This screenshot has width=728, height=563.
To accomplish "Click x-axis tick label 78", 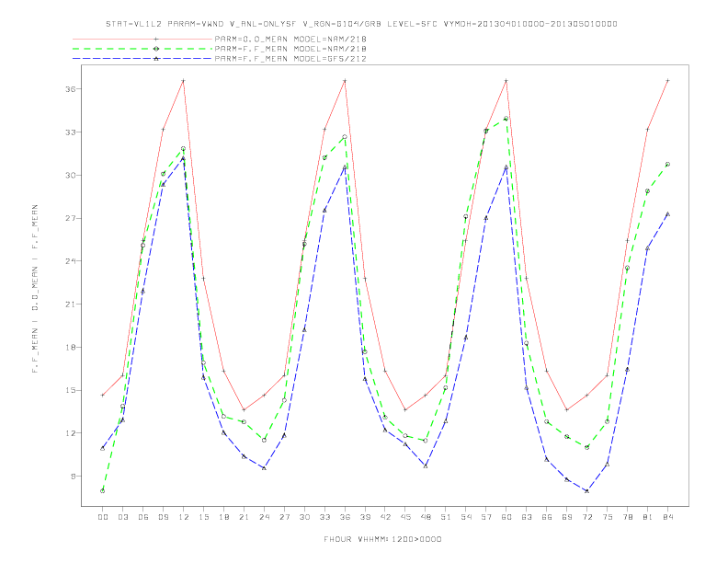I will (627, 517).
